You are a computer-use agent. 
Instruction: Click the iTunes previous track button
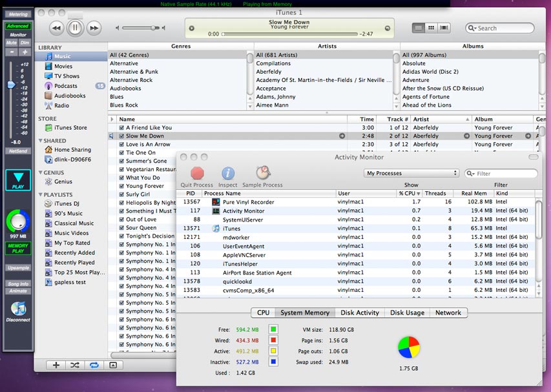[x=56, y=28]
